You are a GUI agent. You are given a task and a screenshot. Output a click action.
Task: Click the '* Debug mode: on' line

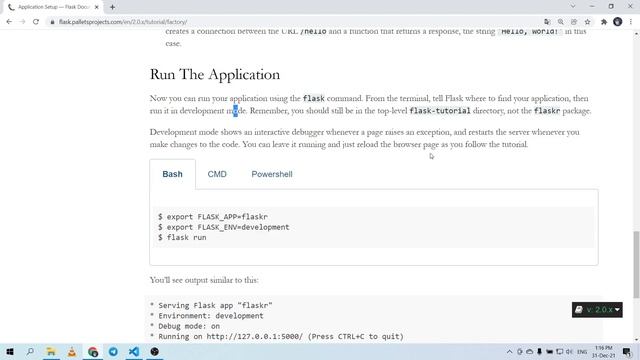click(x=185, y=326)
